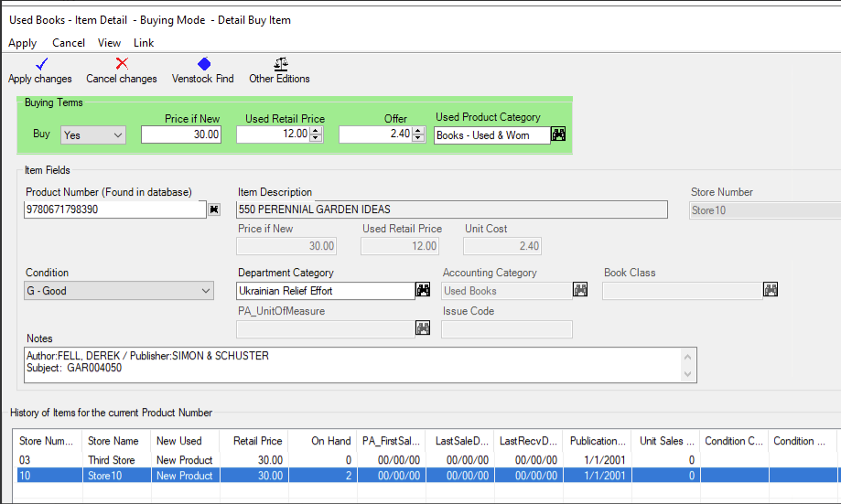
Task: Click read-only Used Retail Price 12.00 under Item Fields
Action: pyautogui.click(x=400, y=246)
